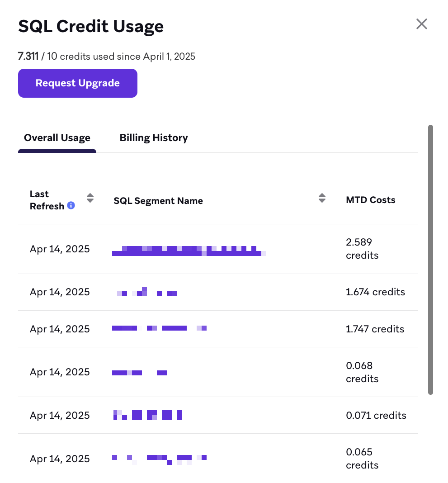
Task: Select the 0.071 credits cost value
Action: (376, 415)
